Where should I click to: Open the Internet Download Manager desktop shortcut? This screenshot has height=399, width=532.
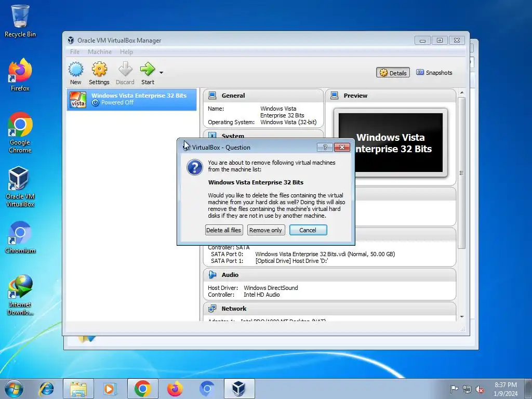[20, 295]
